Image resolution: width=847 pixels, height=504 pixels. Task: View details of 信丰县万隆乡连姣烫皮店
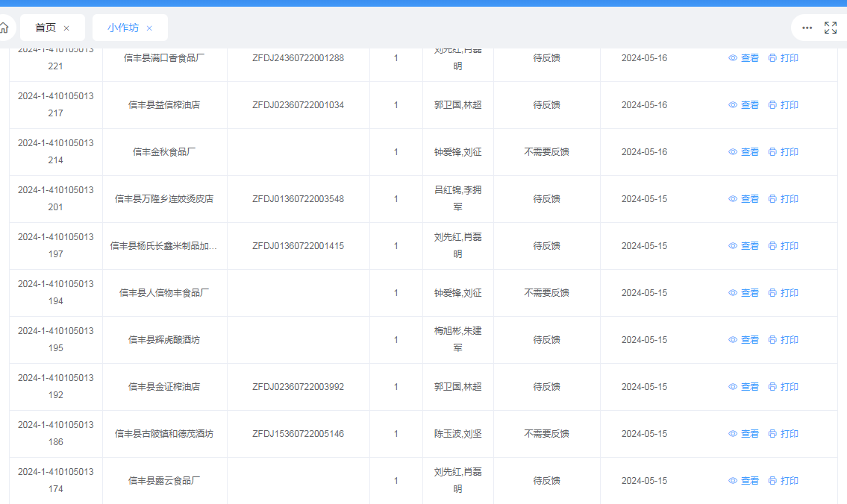click(x=743, y=199)
